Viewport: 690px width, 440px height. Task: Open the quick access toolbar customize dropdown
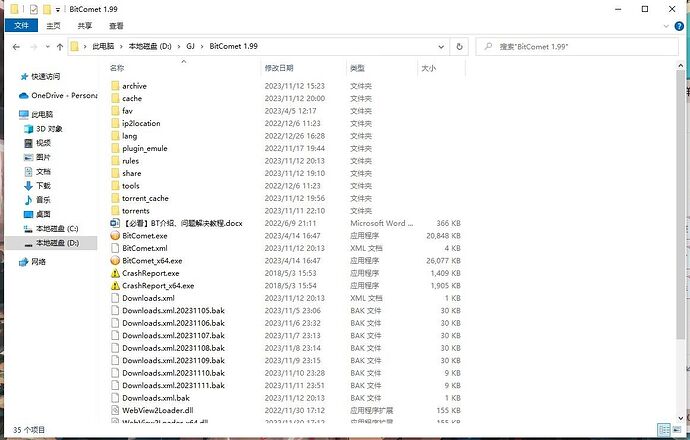point(58,9)
